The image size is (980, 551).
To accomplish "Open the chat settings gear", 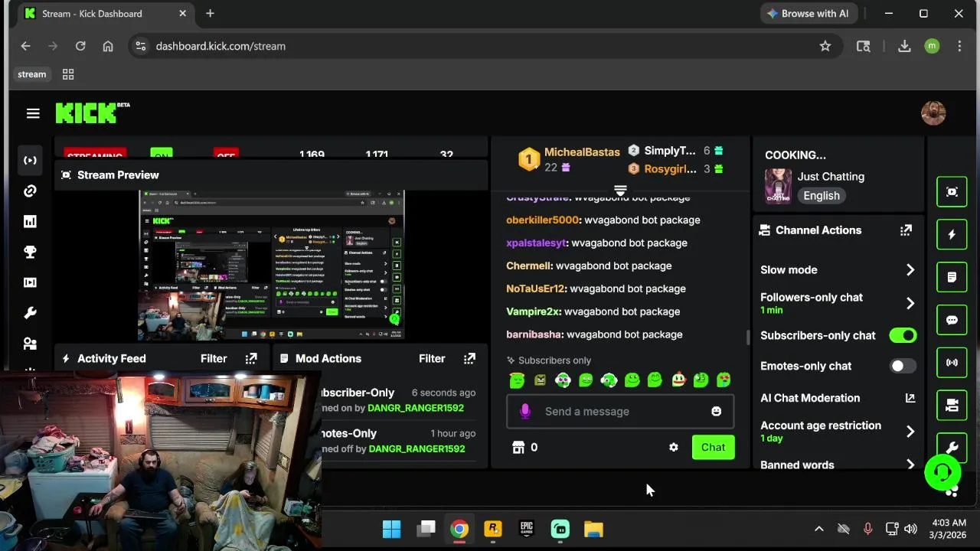I will tap(673, 448).
